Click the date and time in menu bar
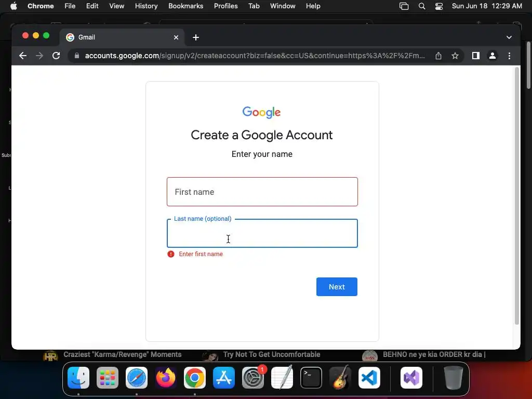The width and height of the screenshot is (532, 399). 487,6
